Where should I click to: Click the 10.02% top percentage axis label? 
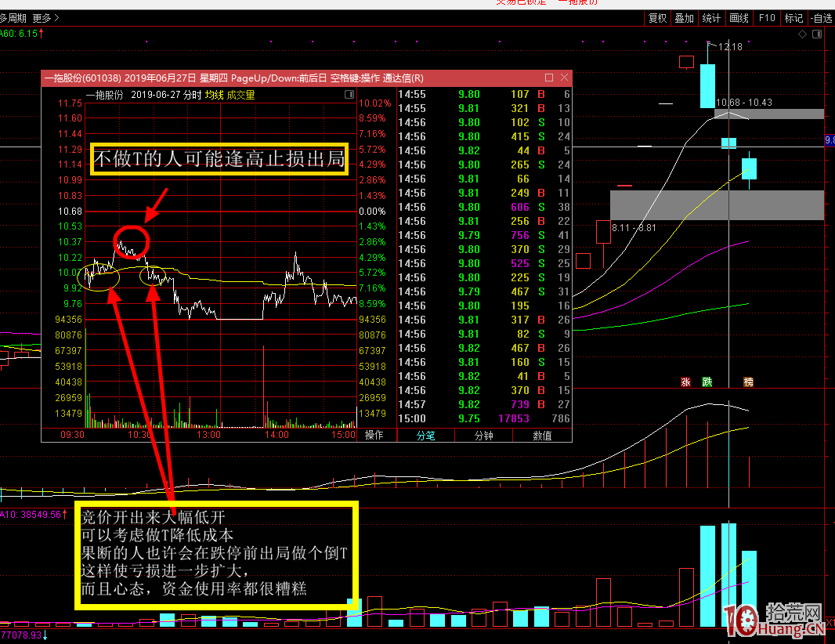375,103
